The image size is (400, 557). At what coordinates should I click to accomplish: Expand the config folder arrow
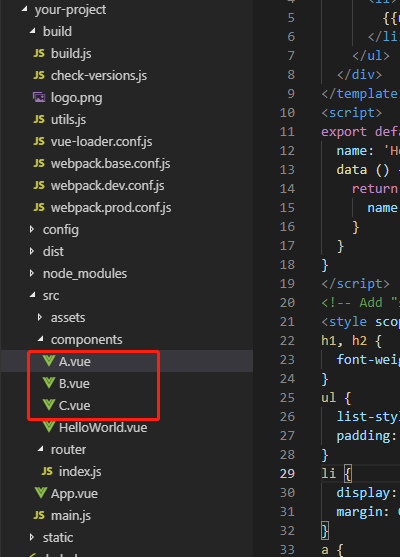click(32, 229)
